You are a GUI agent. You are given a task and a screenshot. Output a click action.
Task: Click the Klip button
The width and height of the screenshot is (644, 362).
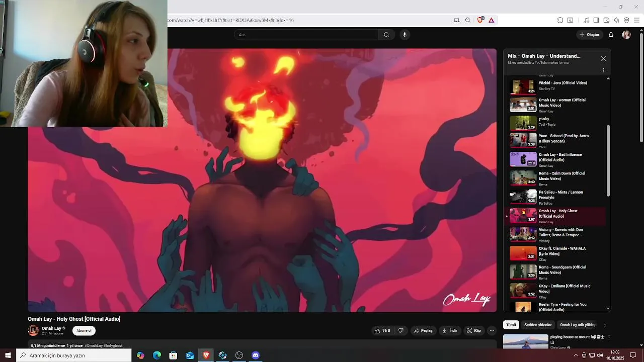(474, 331)
